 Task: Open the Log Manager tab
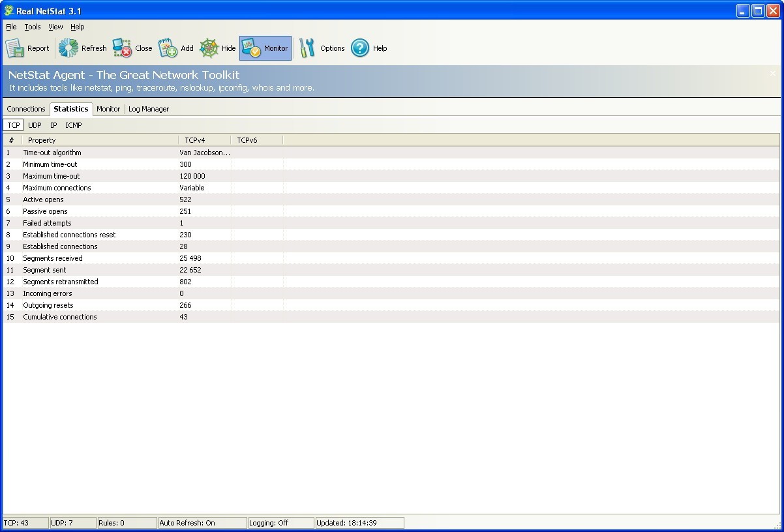[149, 109]
